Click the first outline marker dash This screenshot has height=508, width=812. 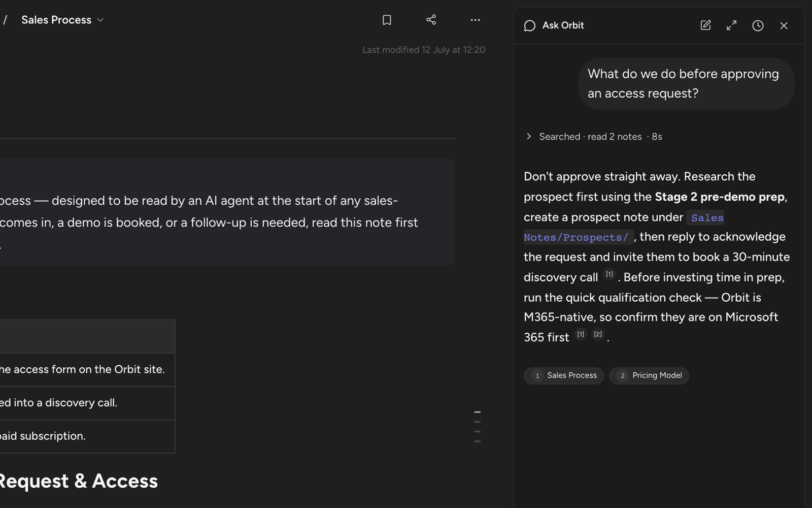pos(477,412)
